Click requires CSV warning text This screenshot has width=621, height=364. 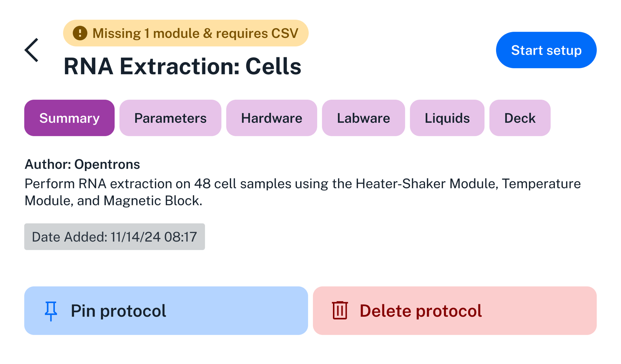tap(259, 33)
